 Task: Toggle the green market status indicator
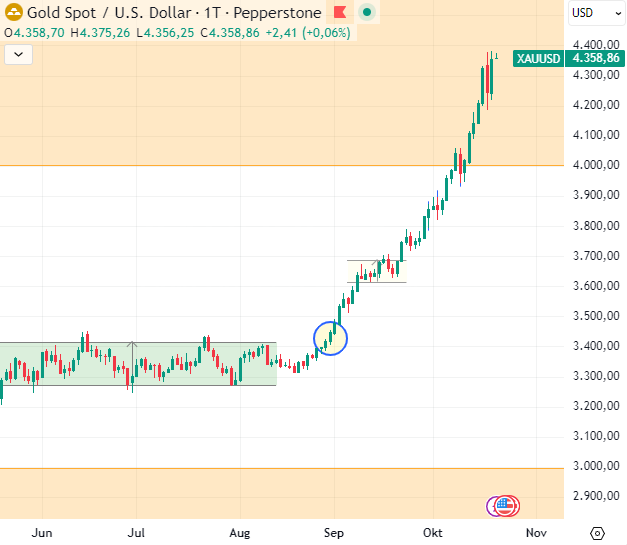(x=367, y=13)
